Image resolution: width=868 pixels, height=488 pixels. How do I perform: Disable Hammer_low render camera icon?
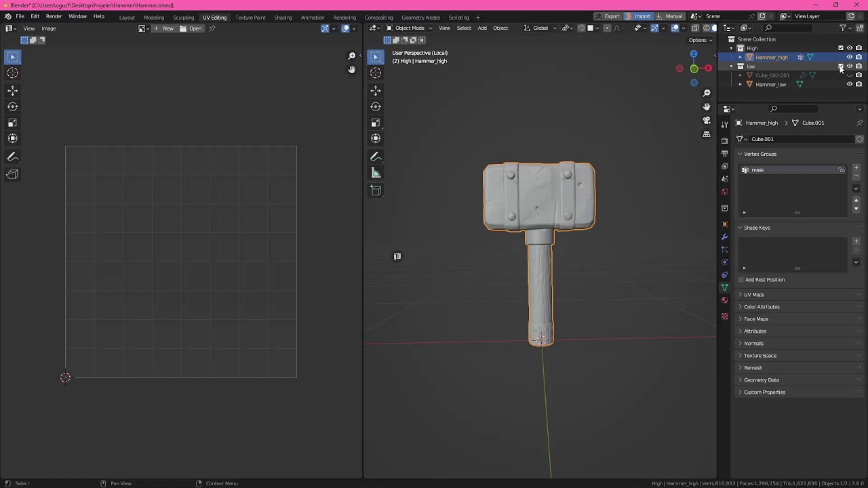pos(859,84)
